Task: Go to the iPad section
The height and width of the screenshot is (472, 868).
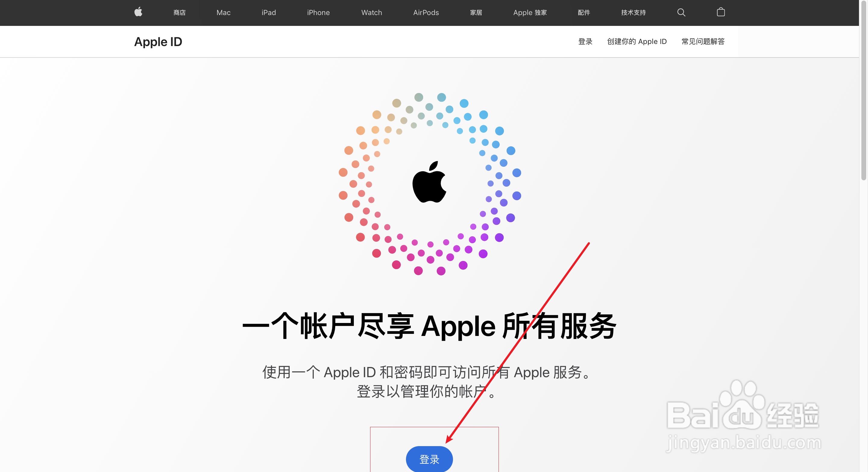Action: 269,13
